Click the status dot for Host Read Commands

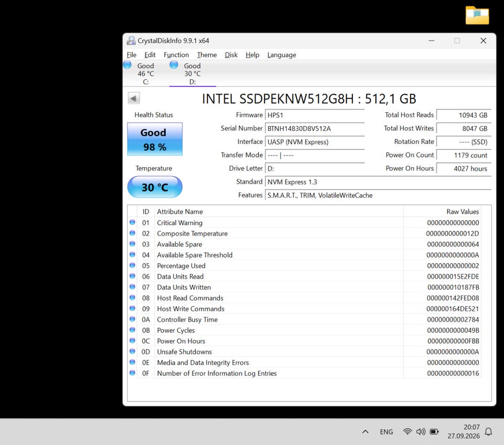tap(132, 298)
